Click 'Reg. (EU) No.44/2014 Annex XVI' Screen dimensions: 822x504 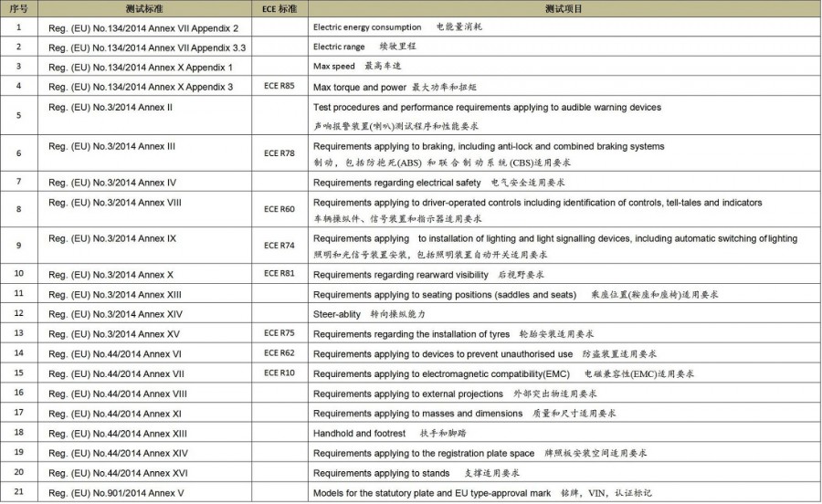(x=118, y=474)
